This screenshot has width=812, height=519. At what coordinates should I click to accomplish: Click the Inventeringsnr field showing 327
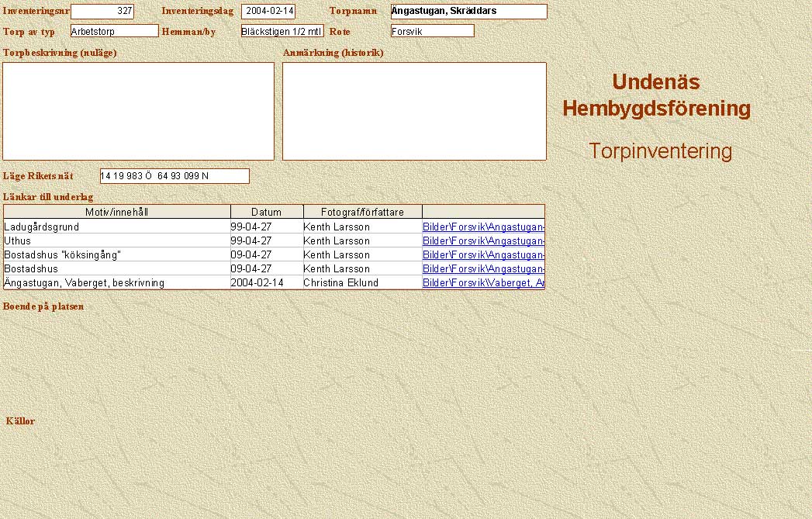[102, 11]
